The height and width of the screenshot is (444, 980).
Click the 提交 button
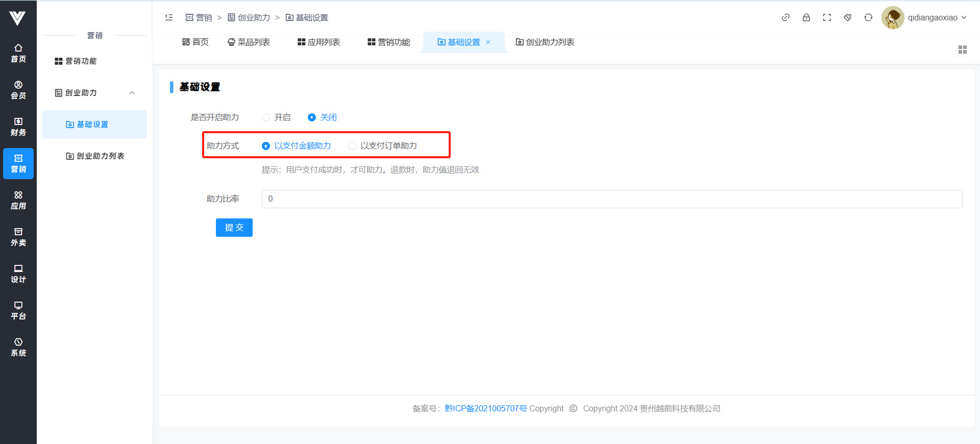coord(234,228)
